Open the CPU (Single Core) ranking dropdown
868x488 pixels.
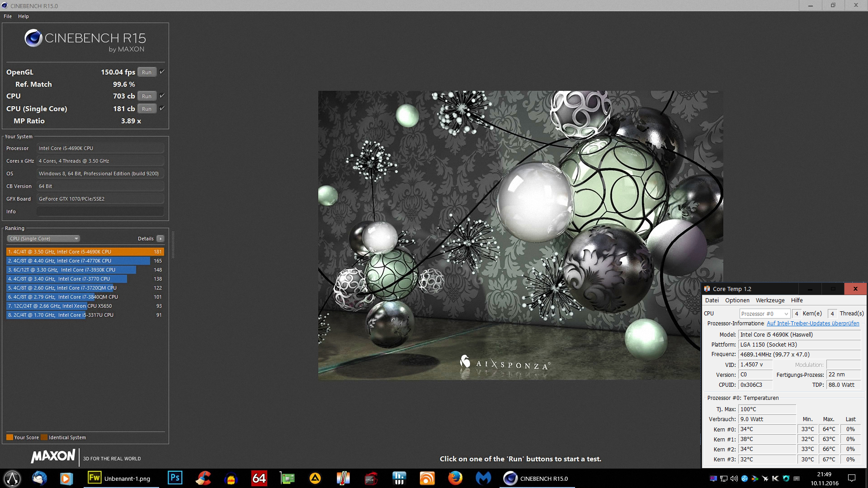[43, 239]
